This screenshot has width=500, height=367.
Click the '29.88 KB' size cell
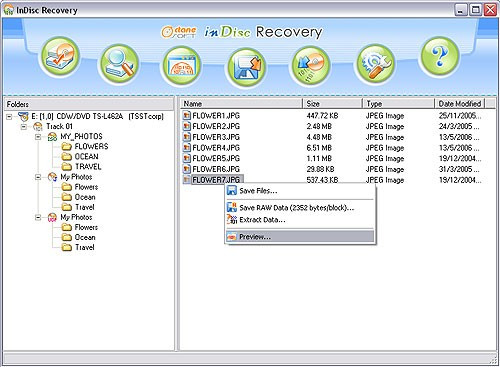(320, 169)
